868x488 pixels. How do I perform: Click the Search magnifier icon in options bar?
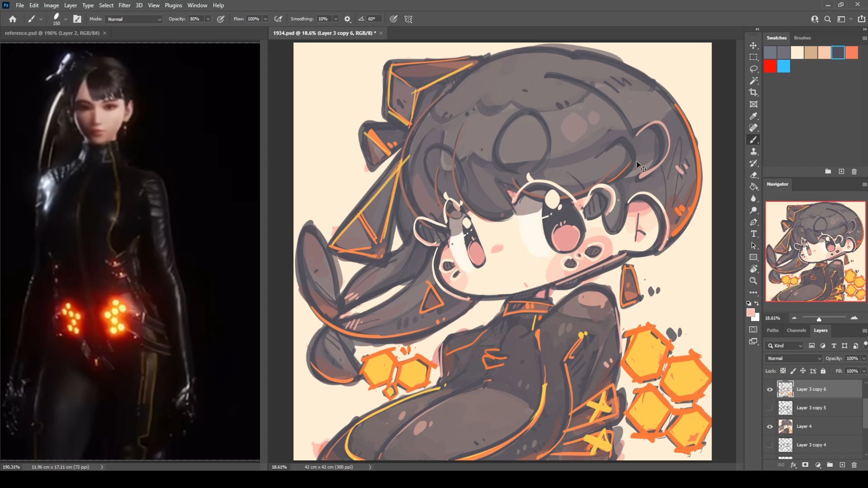[x=827, y=19]
